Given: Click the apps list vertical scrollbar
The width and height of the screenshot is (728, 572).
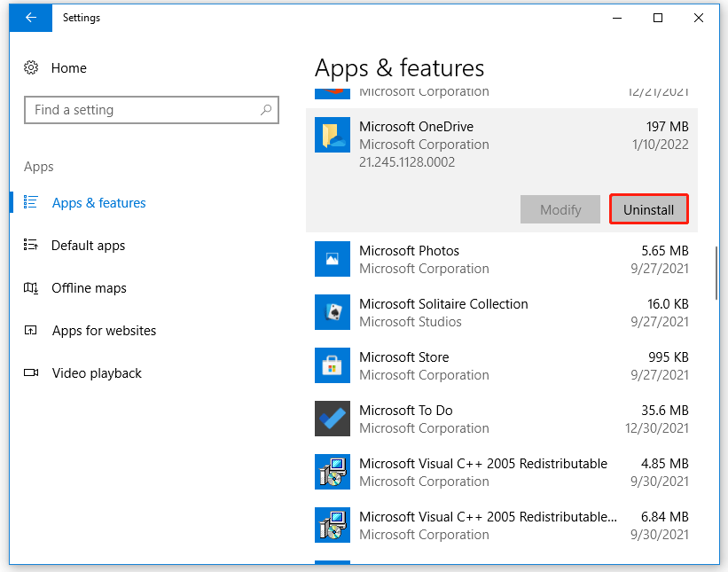Looking at the screenshot, I should point(716,273).
